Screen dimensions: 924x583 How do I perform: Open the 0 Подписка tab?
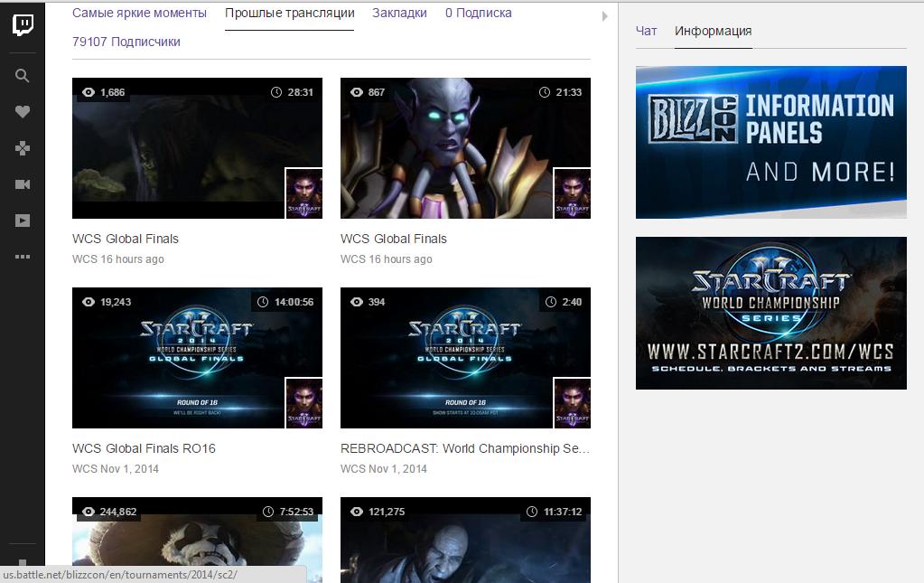click(x=479, y=13)
